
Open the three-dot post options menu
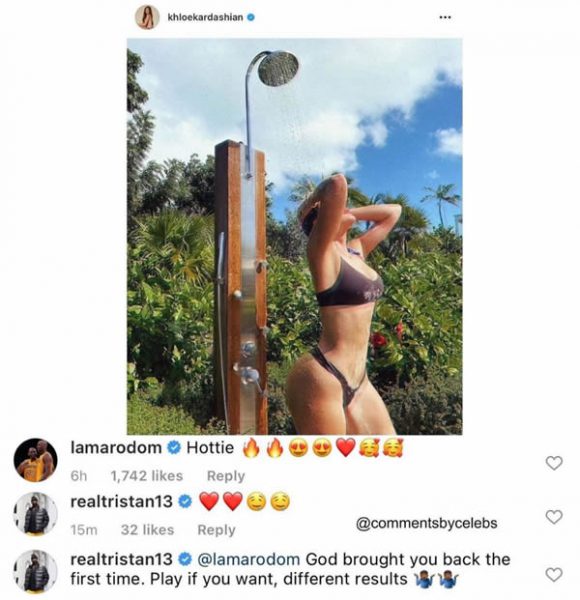click(445, 17)
